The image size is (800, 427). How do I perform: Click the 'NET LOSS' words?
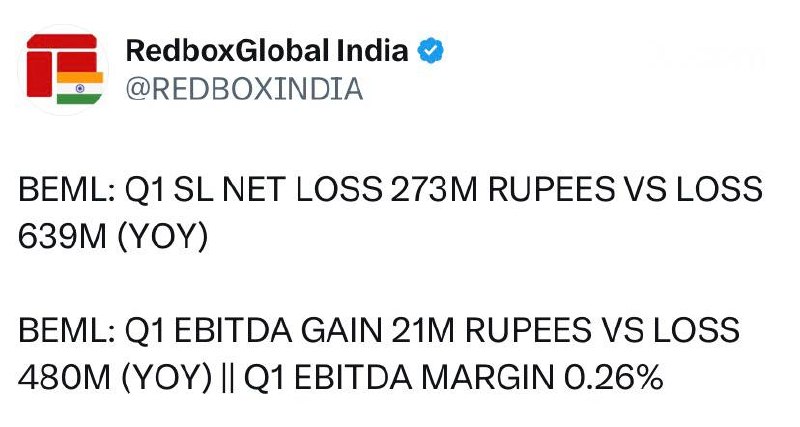(303, 189)
